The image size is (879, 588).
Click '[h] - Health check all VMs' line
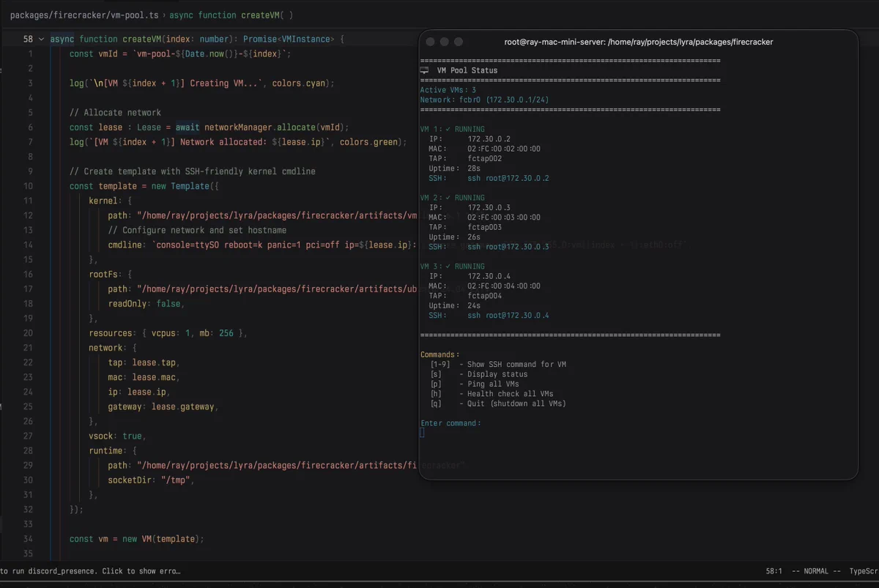point(492,394)
